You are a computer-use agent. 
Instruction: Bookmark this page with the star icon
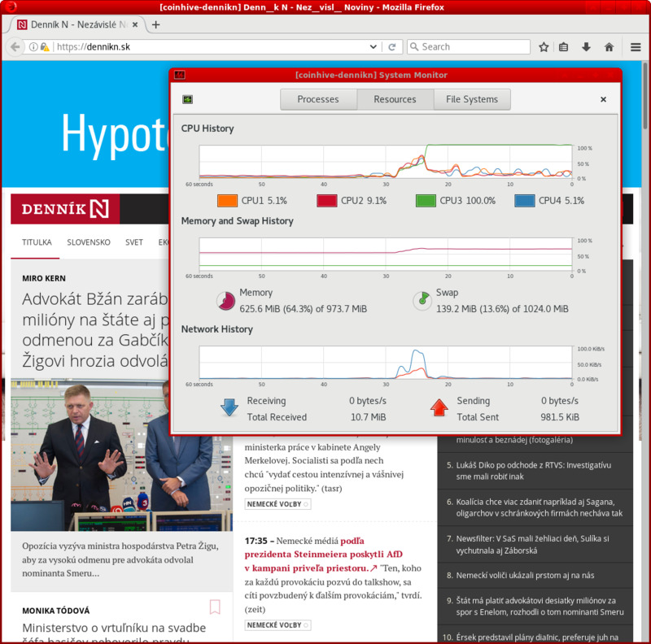544,47
